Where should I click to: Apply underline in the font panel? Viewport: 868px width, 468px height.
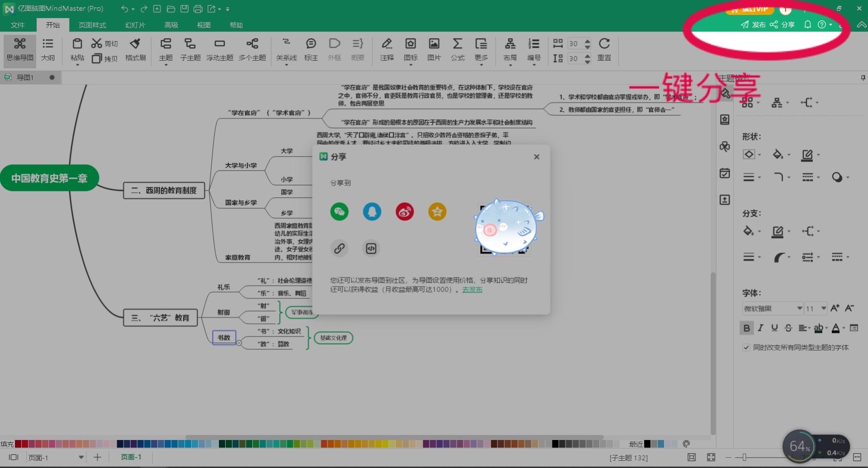tap(774, 328)
